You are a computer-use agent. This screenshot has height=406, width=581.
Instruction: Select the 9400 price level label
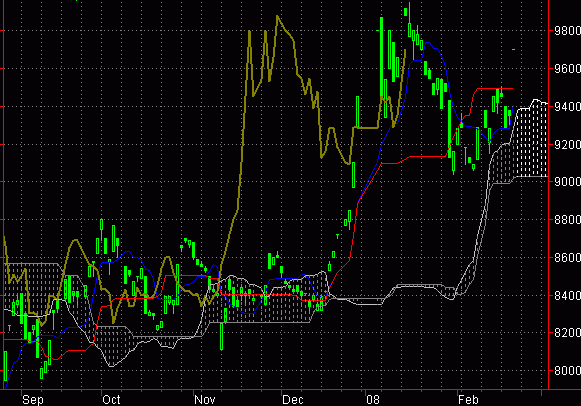[567, 107]
